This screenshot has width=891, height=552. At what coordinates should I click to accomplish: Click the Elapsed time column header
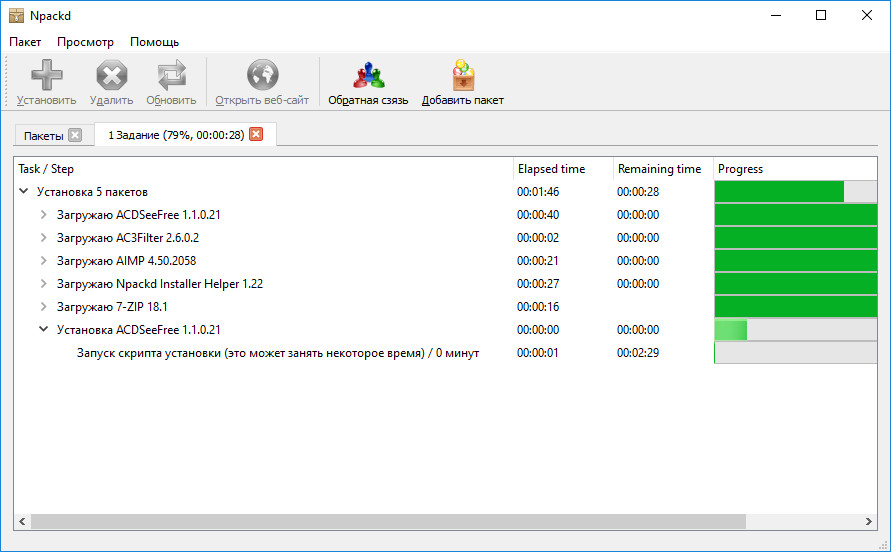point(563,169)
